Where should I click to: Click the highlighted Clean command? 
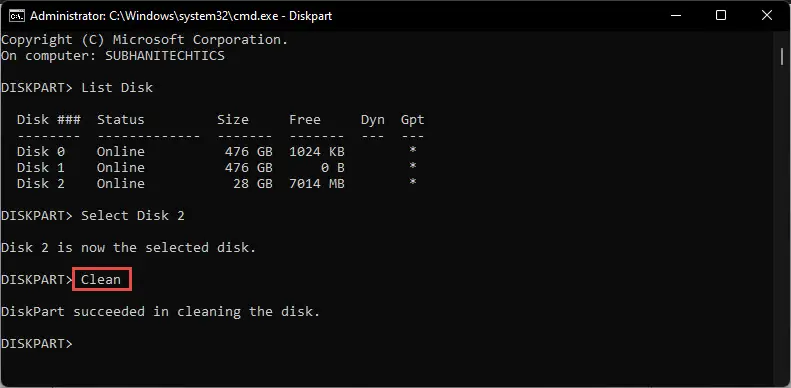[x=101, y=279]
